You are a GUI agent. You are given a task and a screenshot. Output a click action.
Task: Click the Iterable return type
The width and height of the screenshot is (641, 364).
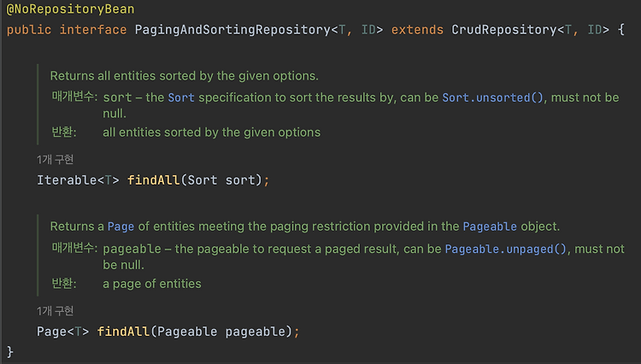click(67, 180)
